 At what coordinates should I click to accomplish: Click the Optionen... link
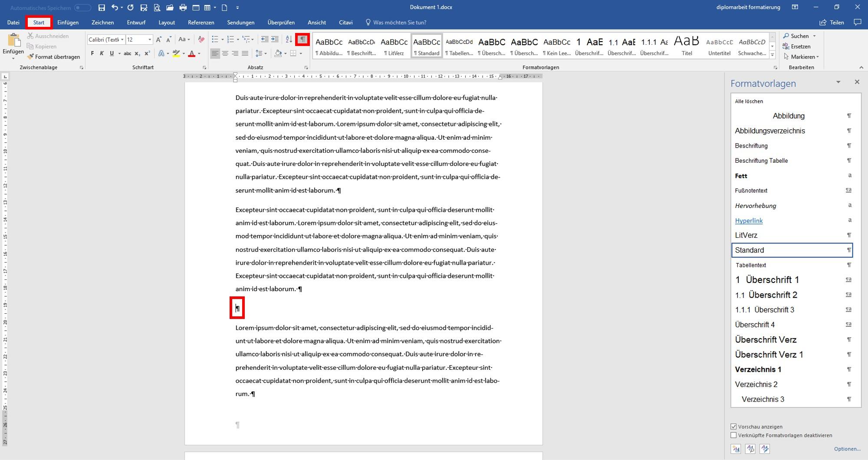click(847, 449)
